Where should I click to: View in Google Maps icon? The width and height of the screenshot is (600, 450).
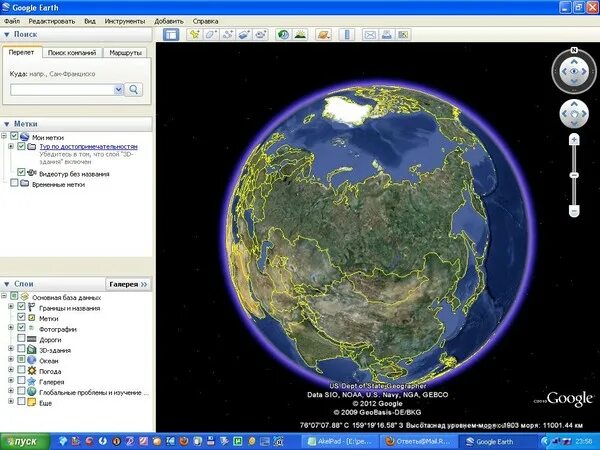403,35
